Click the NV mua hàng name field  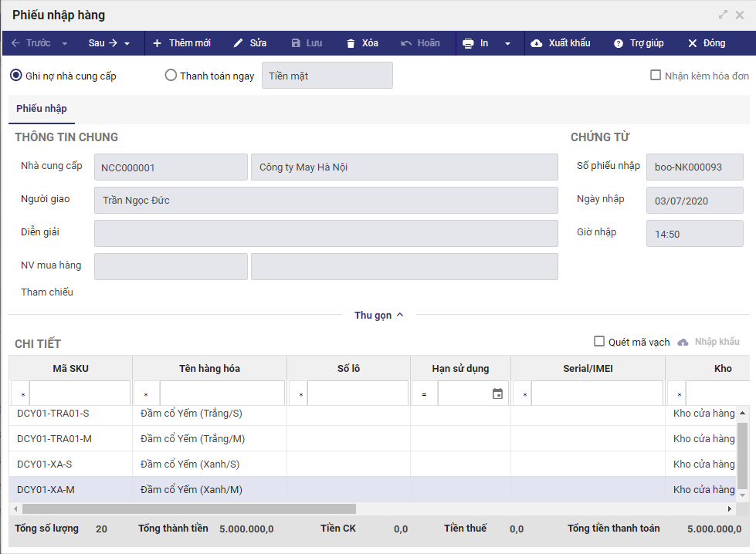(405, 266)
